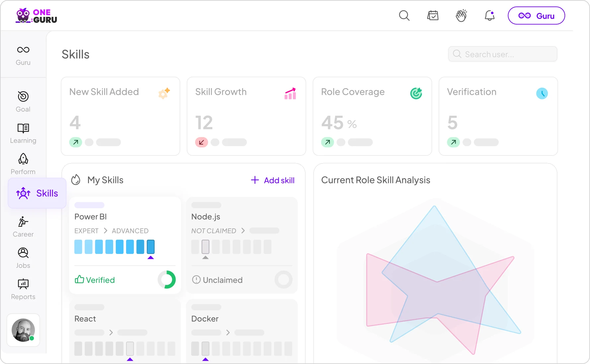Image resolution: width=590 pixels, height=364 pixels.
Task: Click the Power BI level pointer triangle
Action: pyautogui.click(x=151, y=257)
